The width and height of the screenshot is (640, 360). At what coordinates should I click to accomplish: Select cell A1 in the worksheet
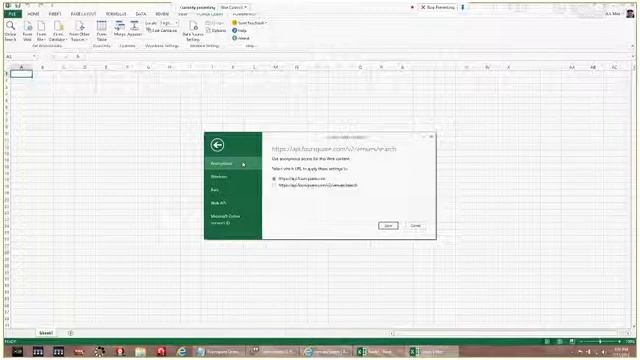(21, 74)
